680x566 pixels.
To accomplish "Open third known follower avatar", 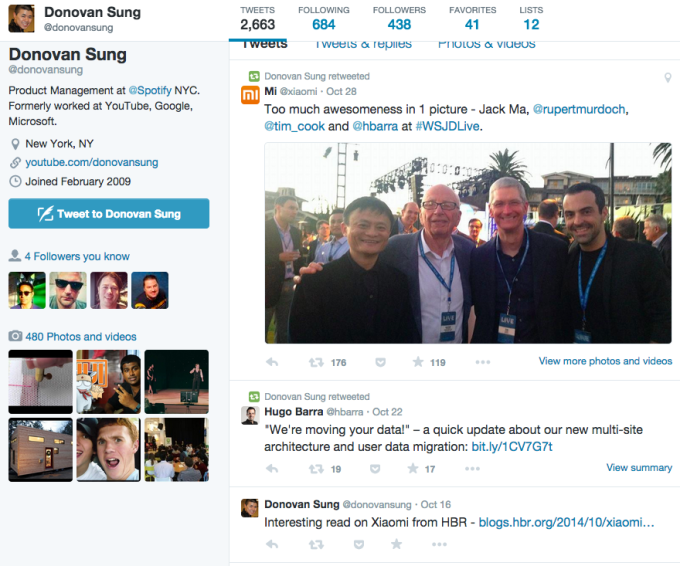I will click(109, 290).
